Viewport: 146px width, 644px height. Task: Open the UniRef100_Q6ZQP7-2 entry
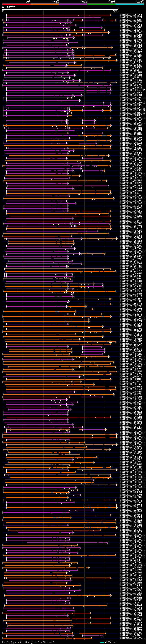(x=132, y=103)
